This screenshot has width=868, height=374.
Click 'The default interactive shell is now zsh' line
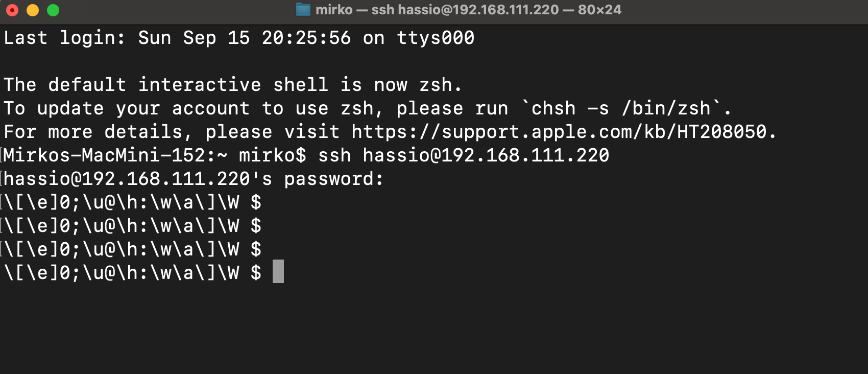coord(233,85)
